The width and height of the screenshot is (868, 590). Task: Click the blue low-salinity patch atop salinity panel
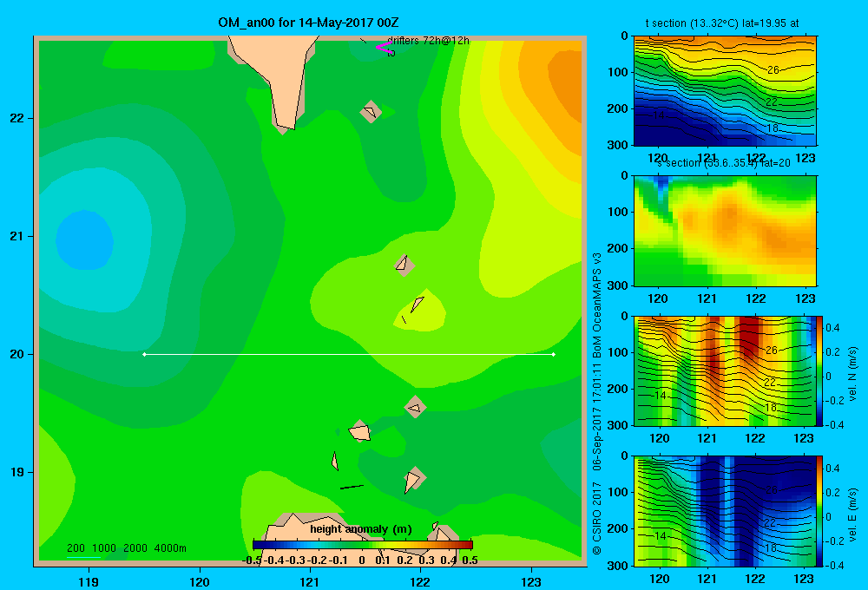[661, 183]
